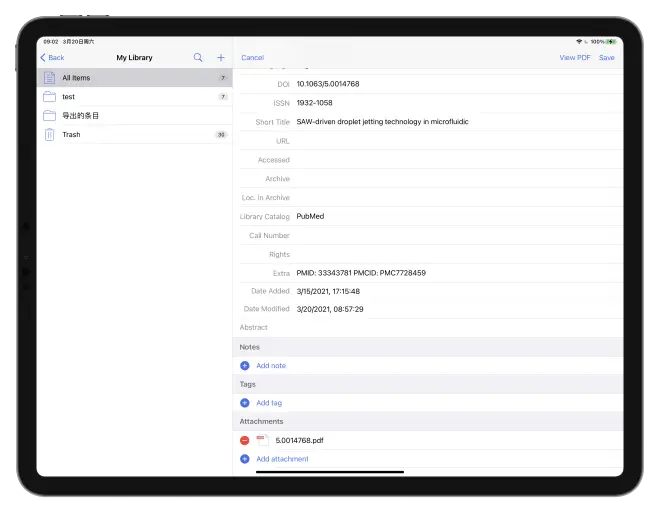Viewport: 660px width, 513px height.
Task: Tap the Wi-Fi status icon
Action: tap(579, 42)
